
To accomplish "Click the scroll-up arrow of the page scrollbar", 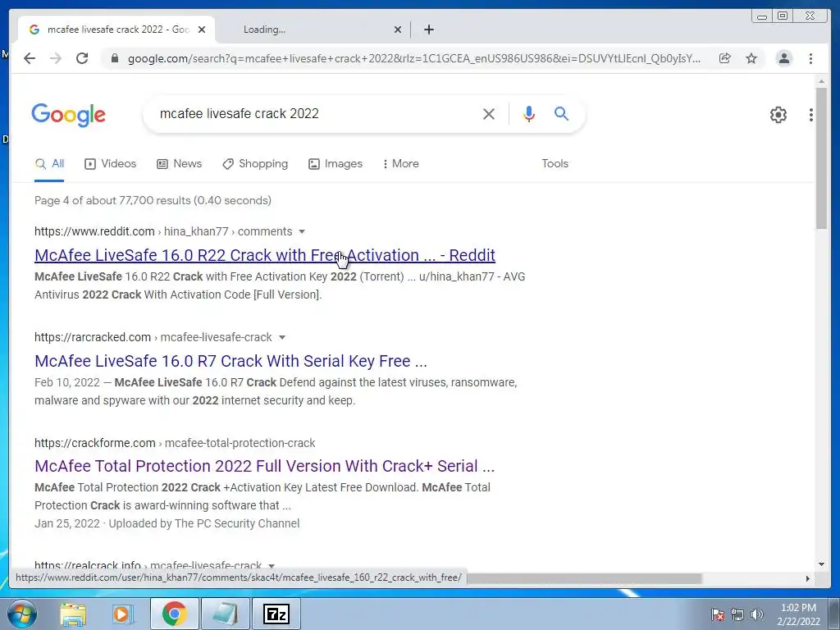I will (x=821, y=81).
